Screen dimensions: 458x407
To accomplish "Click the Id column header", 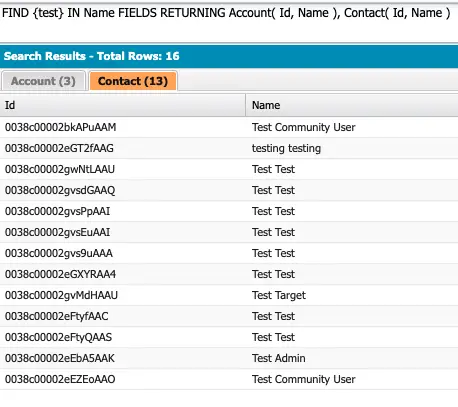I will [x=122, y=105].
